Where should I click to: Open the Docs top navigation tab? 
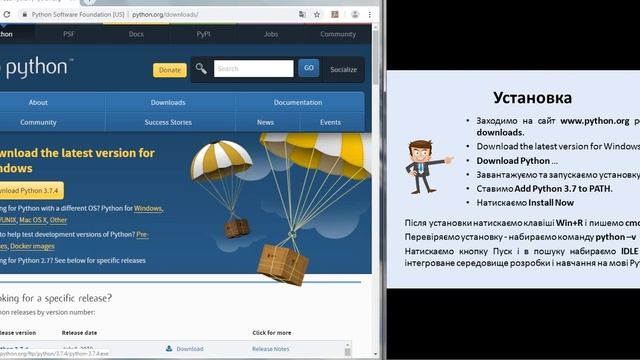(136, 34)
